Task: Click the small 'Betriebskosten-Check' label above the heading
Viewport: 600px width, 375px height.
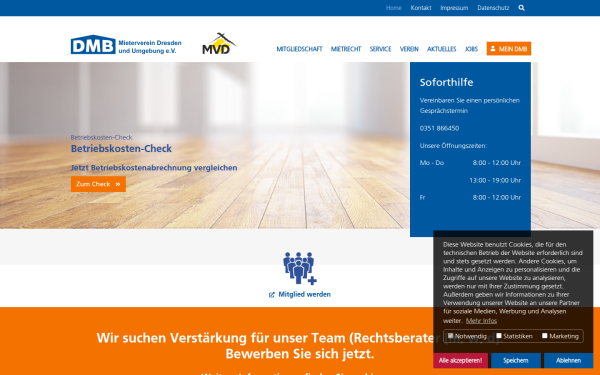Action: point(101,137)
